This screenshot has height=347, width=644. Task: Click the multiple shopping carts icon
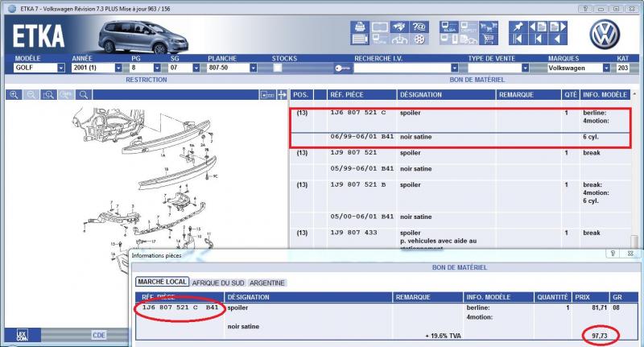click(489, 27)
